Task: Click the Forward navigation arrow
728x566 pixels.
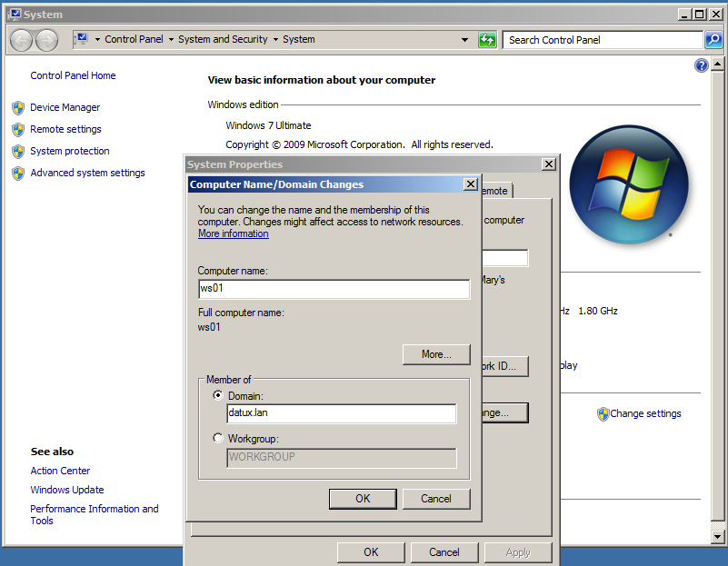Action: (47, 40)
